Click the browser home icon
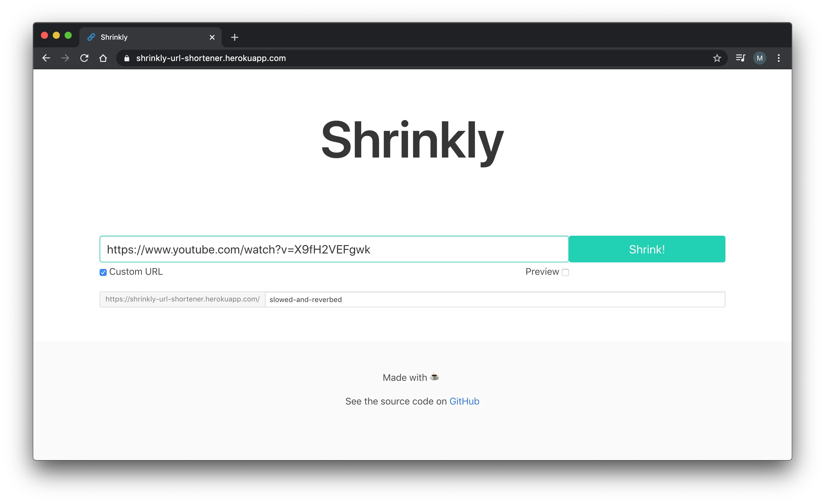825x504 pixels. tap(103, 58)
